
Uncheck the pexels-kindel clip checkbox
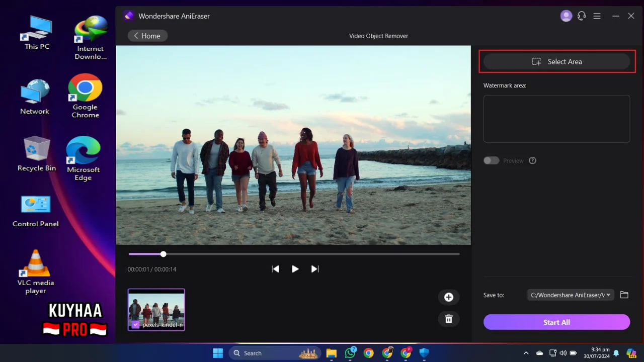pyautogui.click(x=135, y=325)
